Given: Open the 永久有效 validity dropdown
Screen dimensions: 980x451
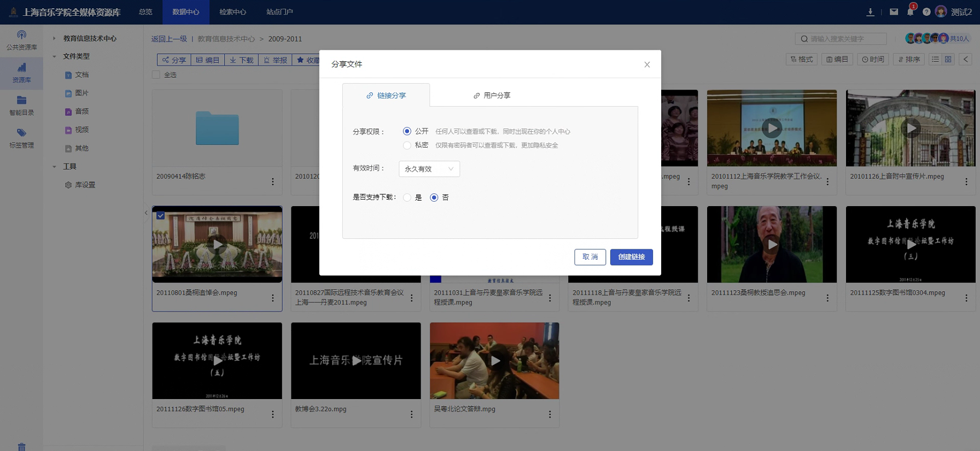Looking at the screenshot, I should (x=429, y=169).
